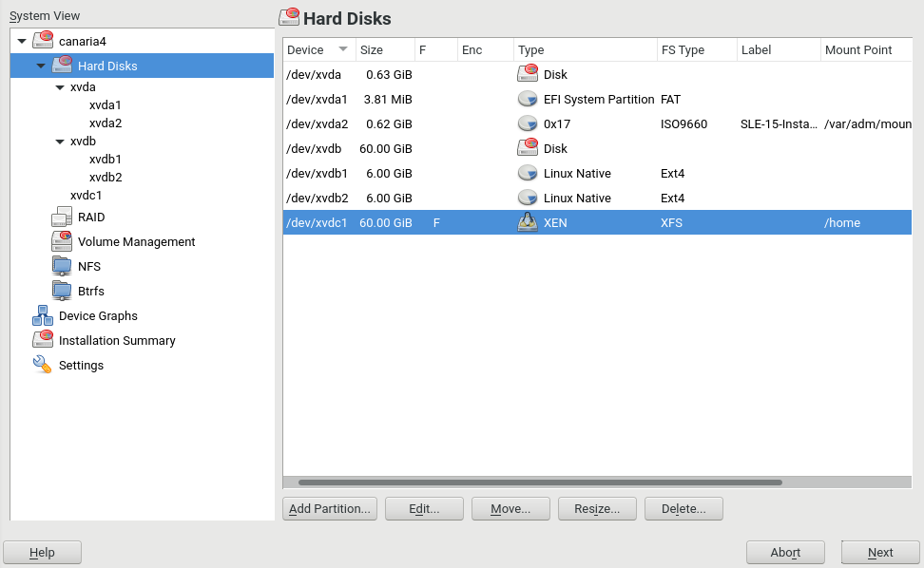Viewport: 924px width, 568px height.
Task: Click the RAID icon in System View
Action: [x=62, y=218]
